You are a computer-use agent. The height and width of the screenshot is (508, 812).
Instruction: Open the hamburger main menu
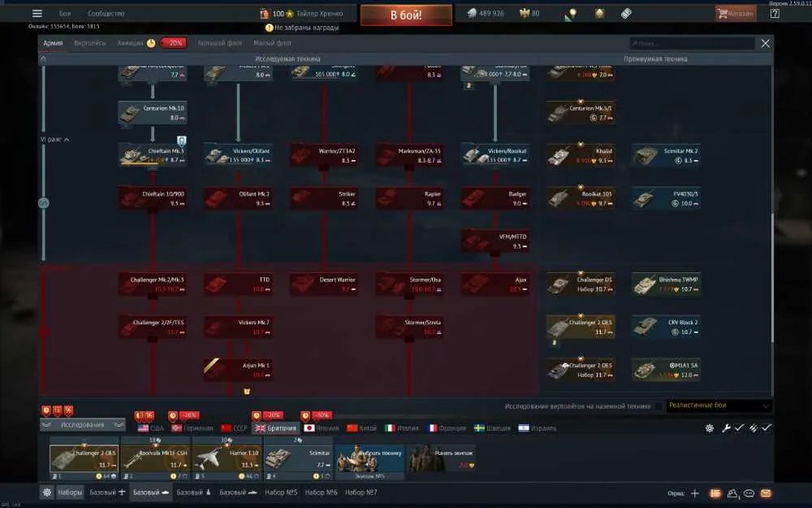click(37, 14)
